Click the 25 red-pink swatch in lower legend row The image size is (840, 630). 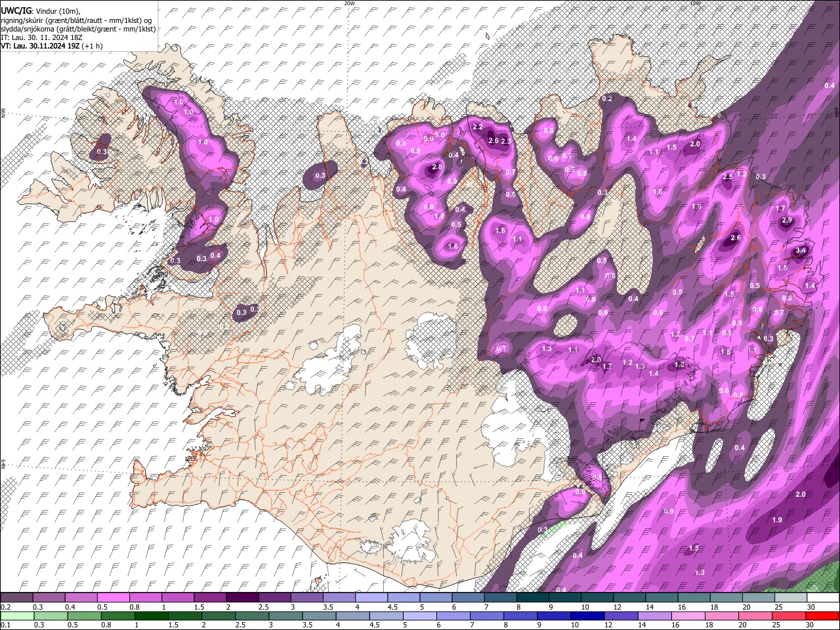789,616
